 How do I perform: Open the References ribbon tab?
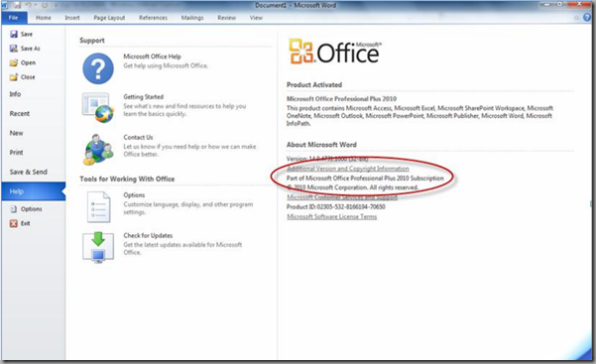point(153,18)
